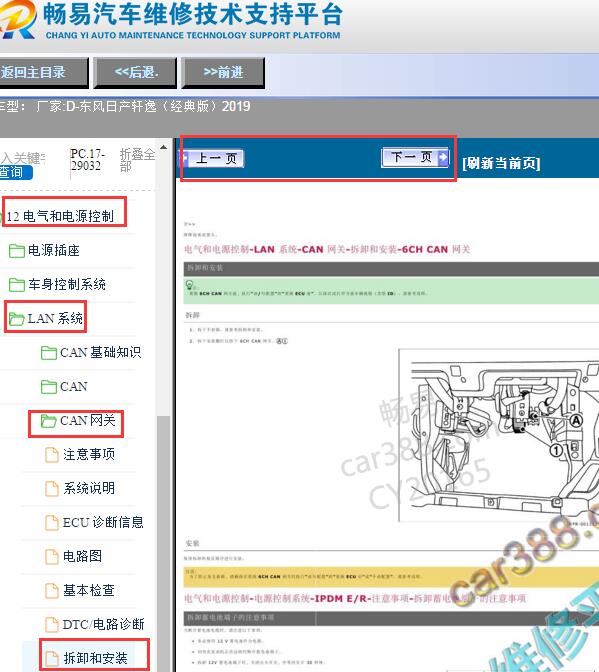The image size is (599, 672).
Task: Click the 电路图 page icon
Action: 52,557
